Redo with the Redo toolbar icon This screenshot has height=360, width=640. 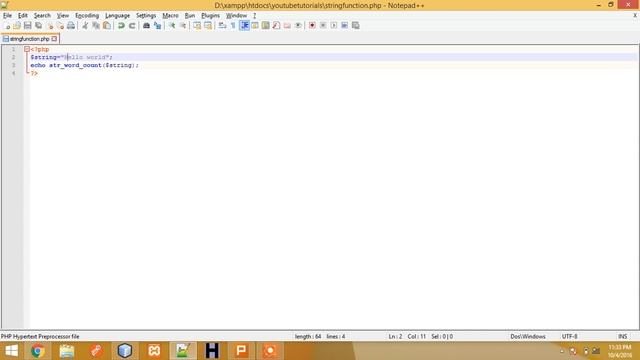(x=132, y=25)
